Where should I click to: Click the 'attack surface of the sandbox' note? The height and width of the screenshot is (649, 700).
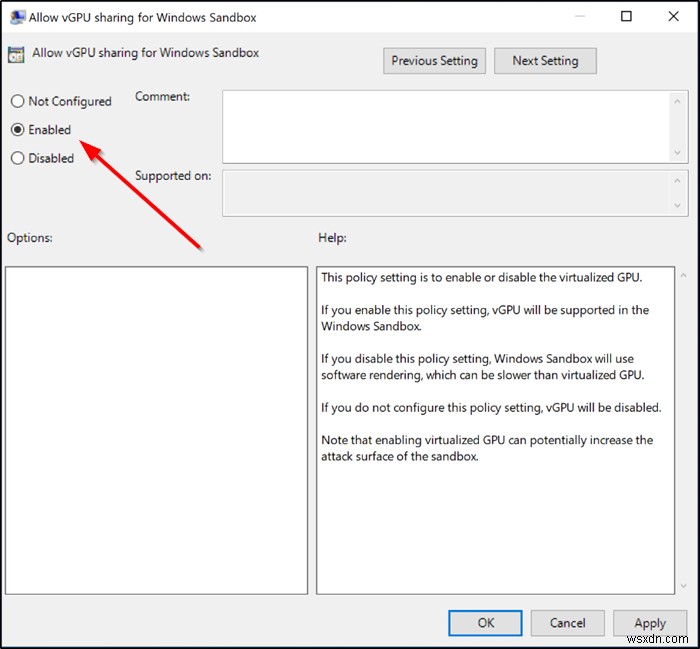487,448
